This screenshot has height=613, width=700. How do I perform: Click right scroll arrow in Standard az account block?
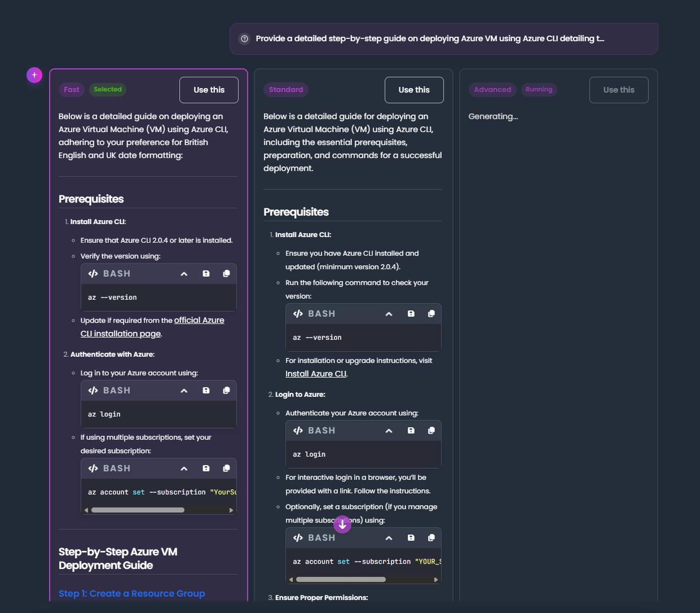pos(436,579)
